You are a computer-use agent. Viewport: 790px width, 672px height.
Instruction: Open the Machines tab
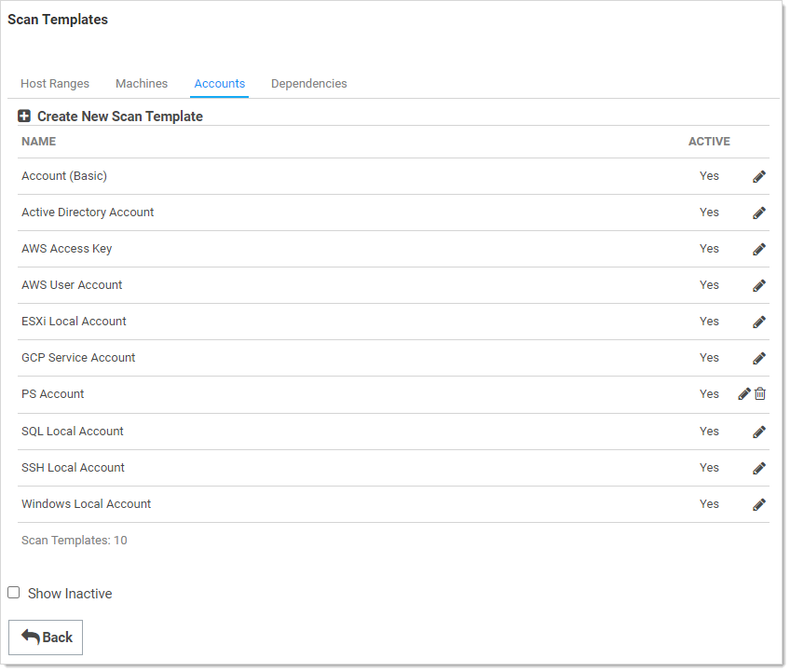pyautogui.click(x=142, y=84)
